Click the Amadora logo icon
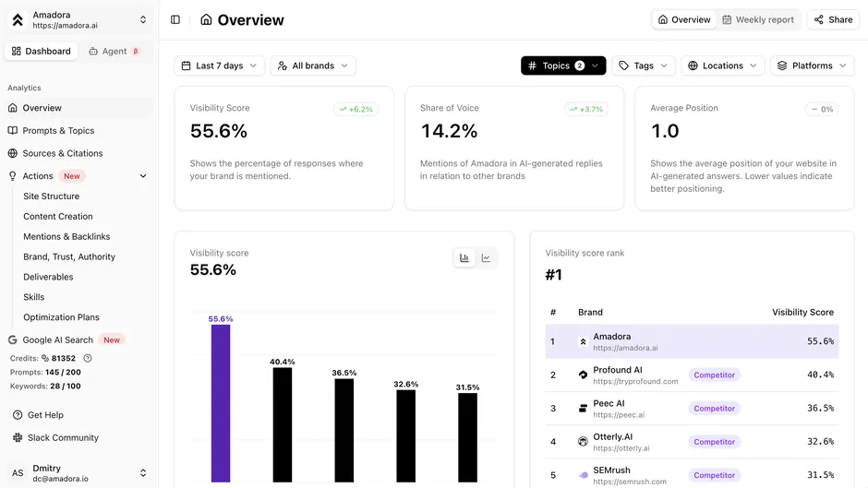The image size is (868, 488). pyautogui.click(x=18, y=20)
